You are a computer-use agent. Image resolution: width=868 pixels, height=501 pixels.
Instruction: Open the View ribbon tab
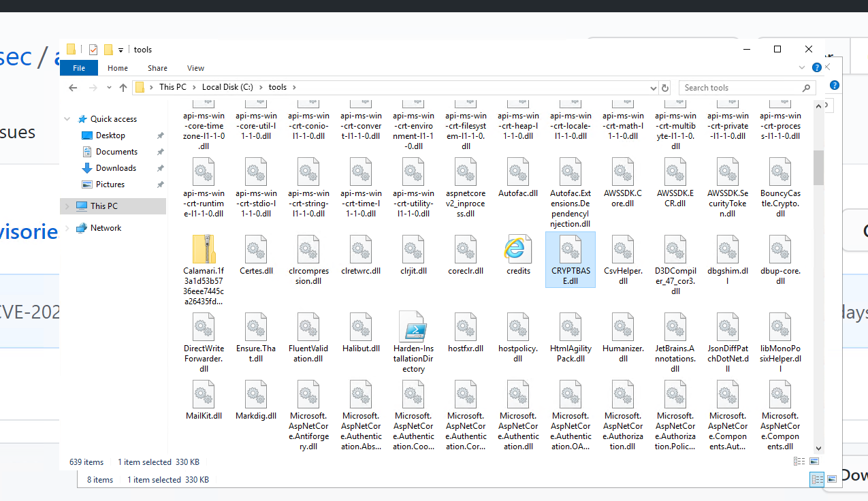pyautogui.click(x=195, y=68)
